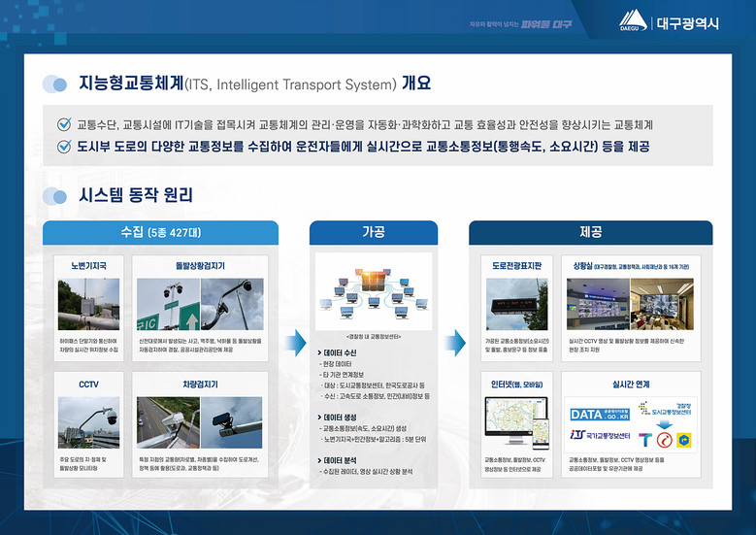Click the arrow between 수집 and 가공
Screen dimensions: 756x535
point(295,343)
